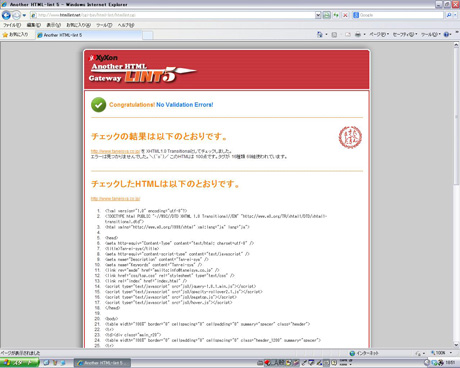
Task: Click the red Stop loading icon
Action: [x=345, y=15]
